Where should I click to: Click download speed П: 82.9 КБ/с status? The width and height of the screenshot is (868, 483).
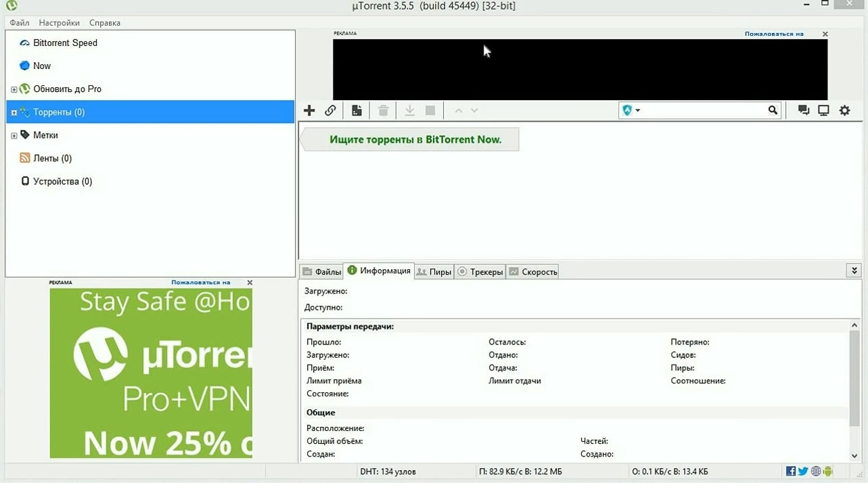(520, 471)
